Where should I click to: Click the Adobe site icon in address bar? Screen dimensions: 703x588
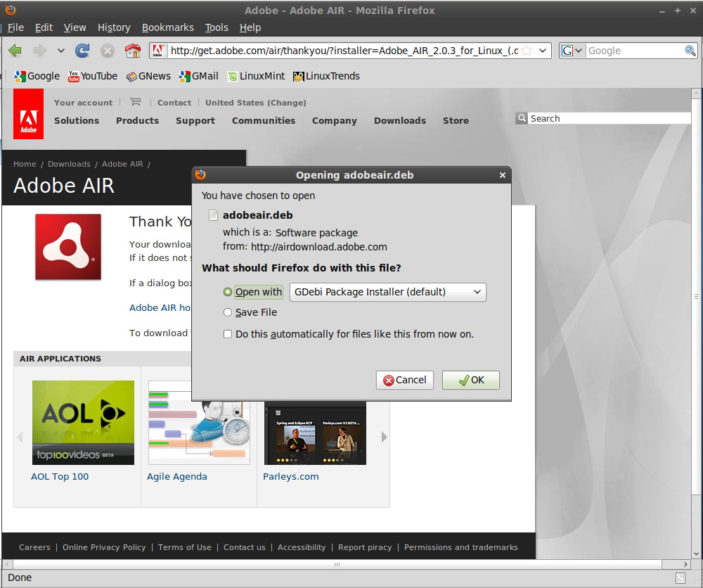(157, 51)
